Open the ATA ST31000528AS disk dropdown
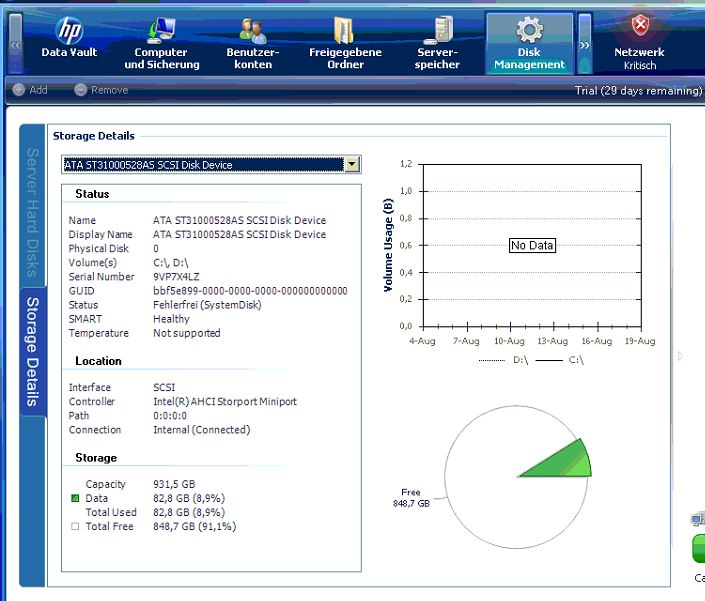 point(351,165)
